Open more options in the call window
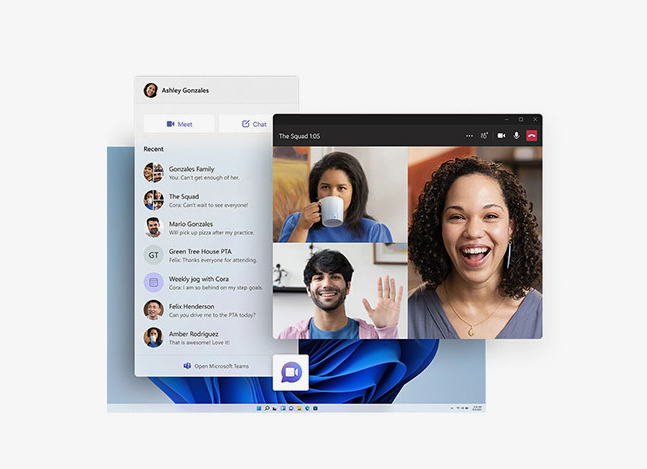This screenshot has width=647, height=469. tap(469, 136)
